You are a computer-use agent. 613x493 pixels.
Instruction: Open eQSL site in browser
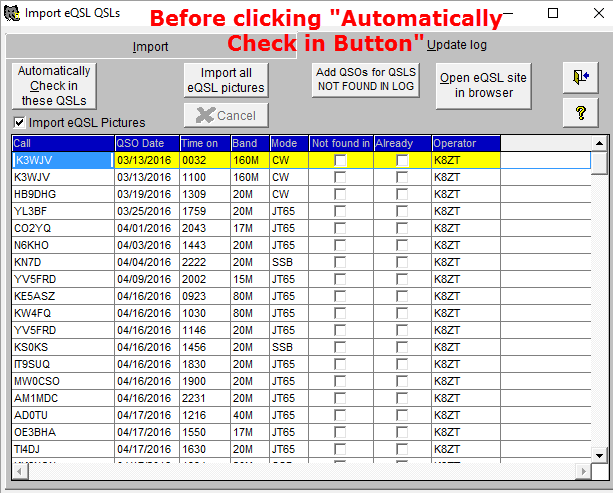pos(483,85)
